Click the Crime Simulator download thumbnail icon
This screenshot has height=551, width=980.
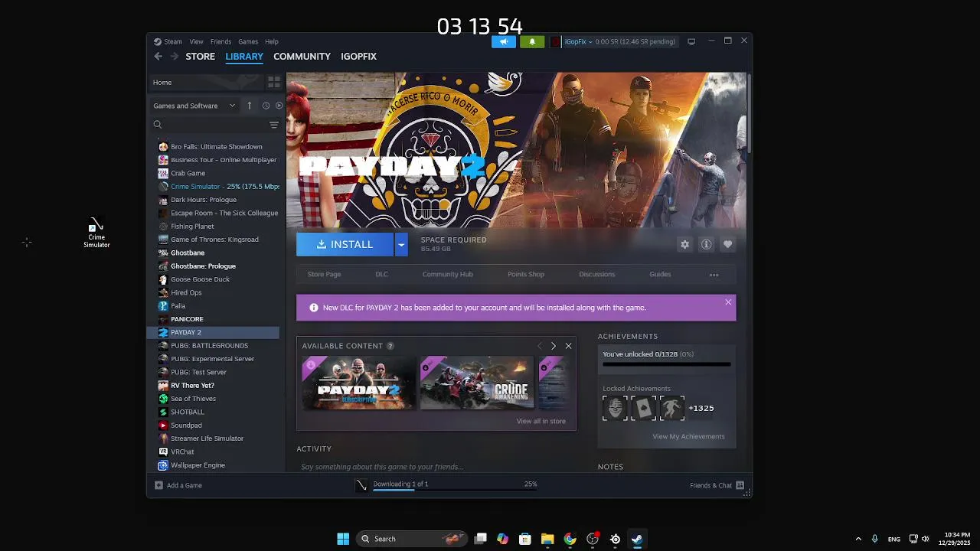coord(361,485)
